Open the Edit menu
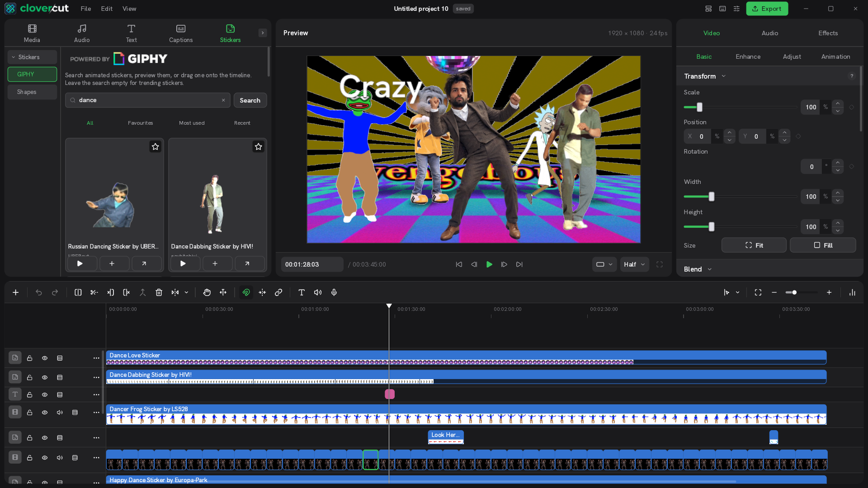This screenshot has height=488, width=868. tap(107, 9)
